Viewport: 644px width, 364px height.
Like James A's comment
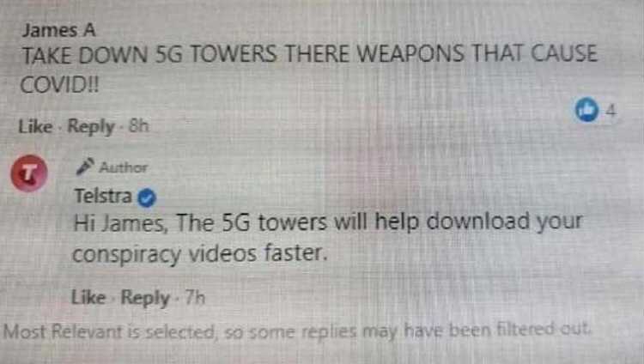[x=35, y=126]
